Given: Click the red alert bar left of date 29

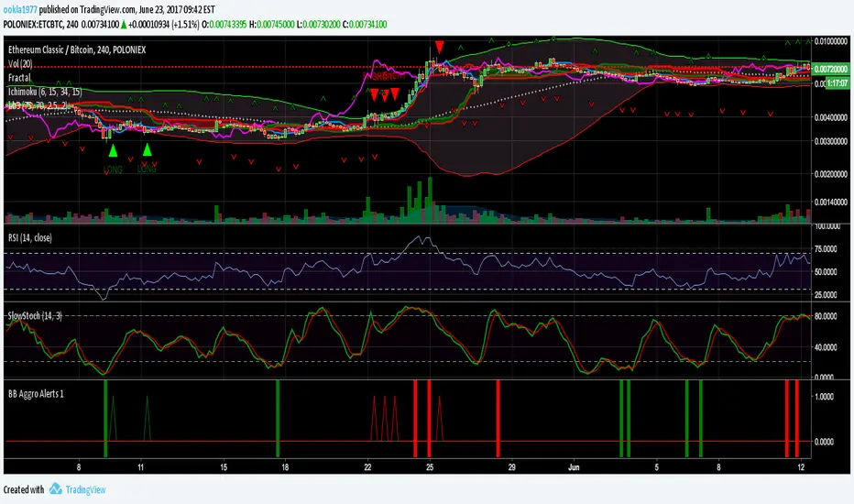Looking at the screenshot, I should pos(498,419).
